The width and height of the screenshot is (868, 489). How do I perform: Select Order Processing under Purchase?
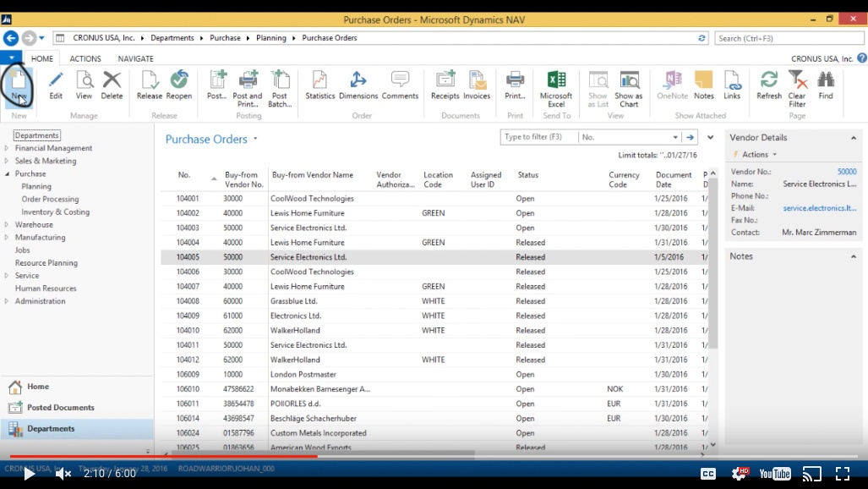click(50, 199)
